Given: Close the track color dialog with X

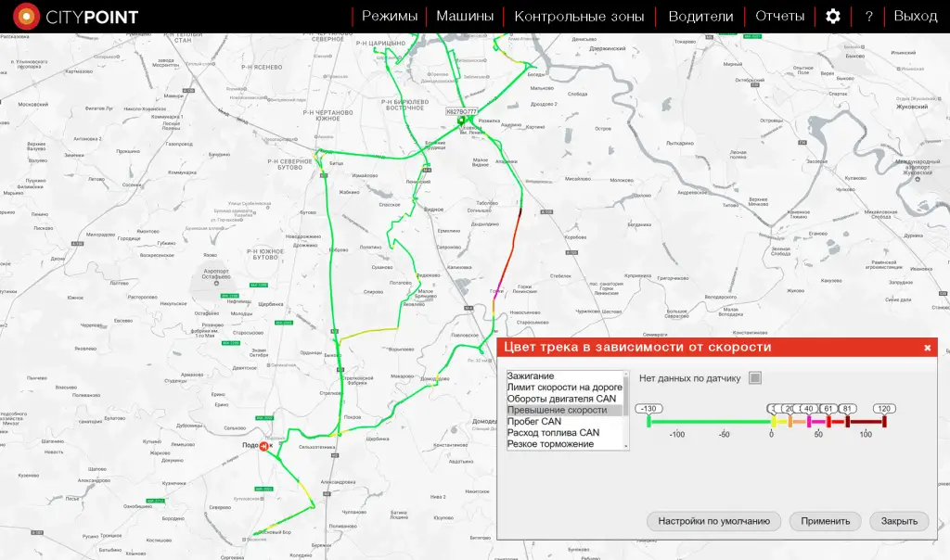Looking at the screenshot, I should click(927, 348).
